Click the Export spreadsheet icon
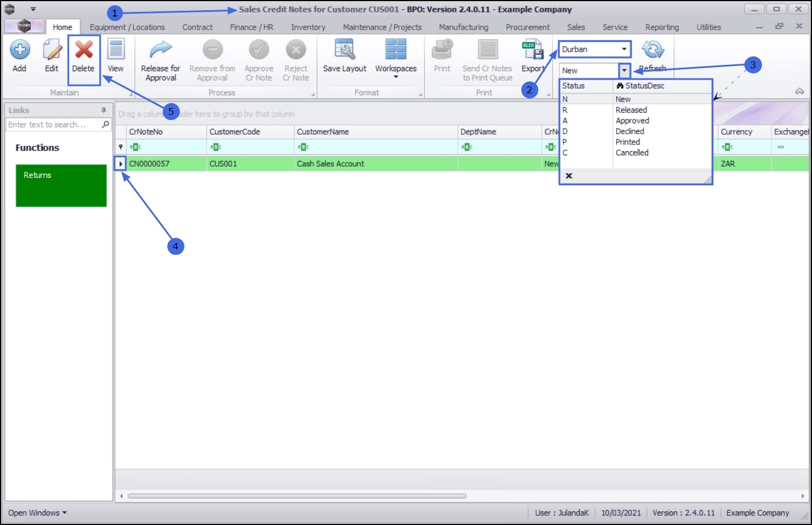Screen dimensions: 812x525 533,50
